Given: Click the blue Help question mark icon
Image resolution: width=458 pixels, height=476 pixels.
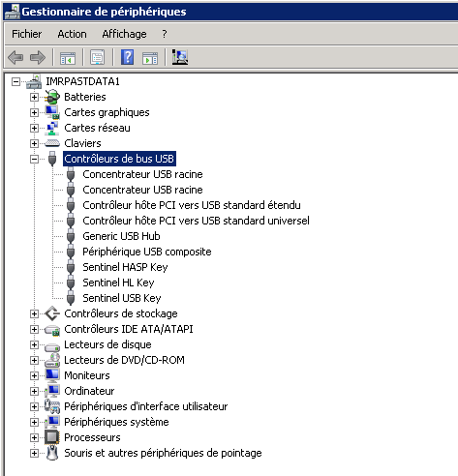Looking at the screenshot, I should tap(128, 57).
